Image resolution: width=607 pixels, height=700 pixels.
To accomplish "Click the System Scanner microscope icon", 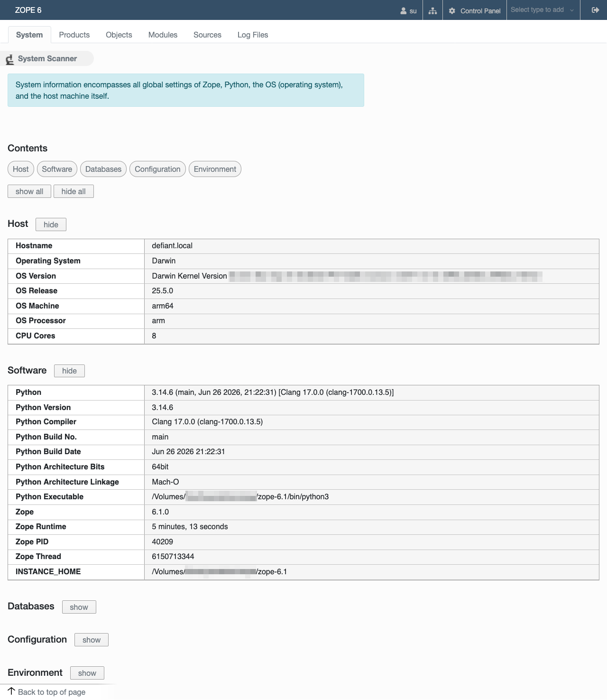I will coord(9,59).
